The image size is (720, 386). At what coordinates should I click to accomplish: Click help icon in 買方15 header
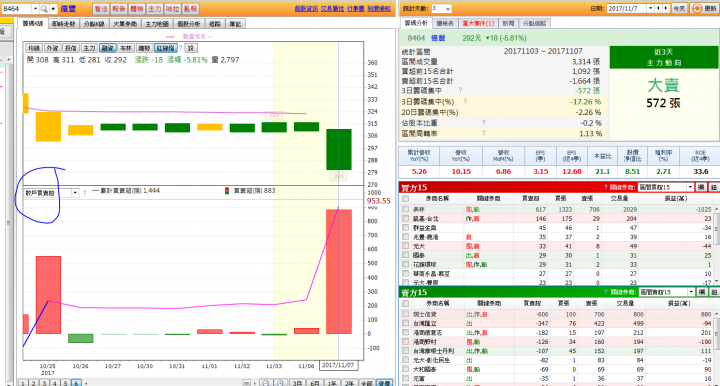click(606, 187)
